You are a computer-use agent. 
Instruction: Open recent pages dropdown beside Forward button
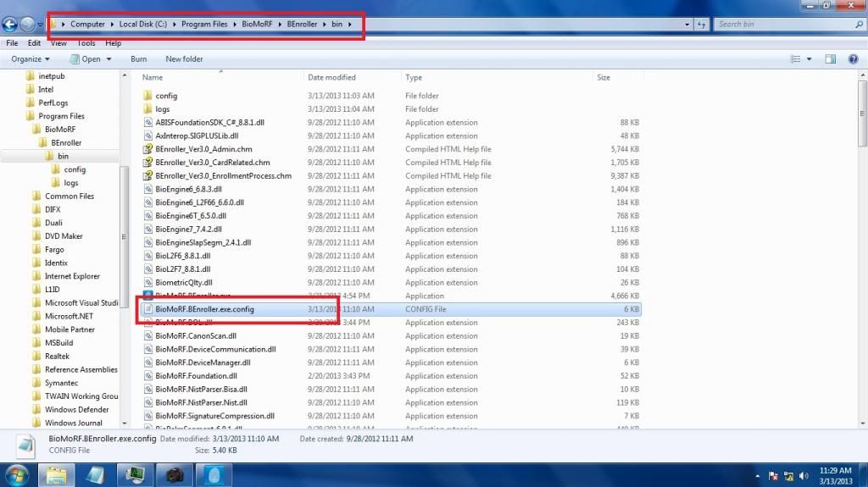(x=41, y=25)
